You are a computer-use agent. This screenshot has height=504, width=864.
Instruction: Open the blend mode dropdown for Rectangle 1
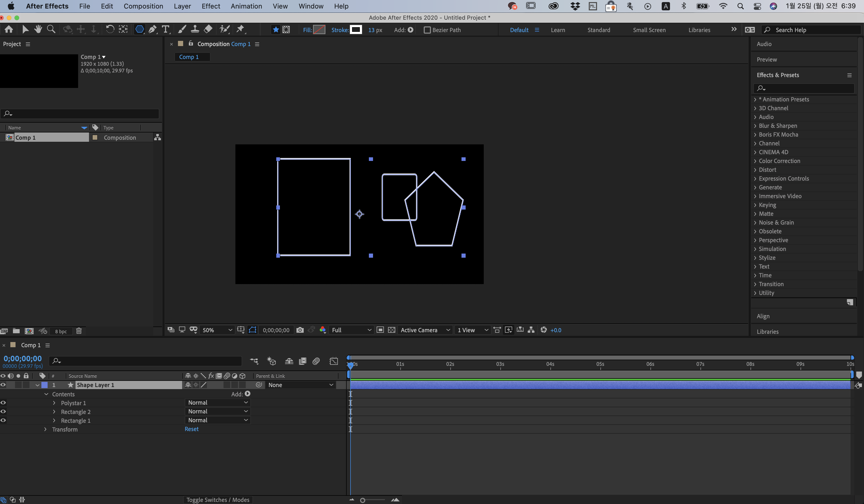coord(218,420)
